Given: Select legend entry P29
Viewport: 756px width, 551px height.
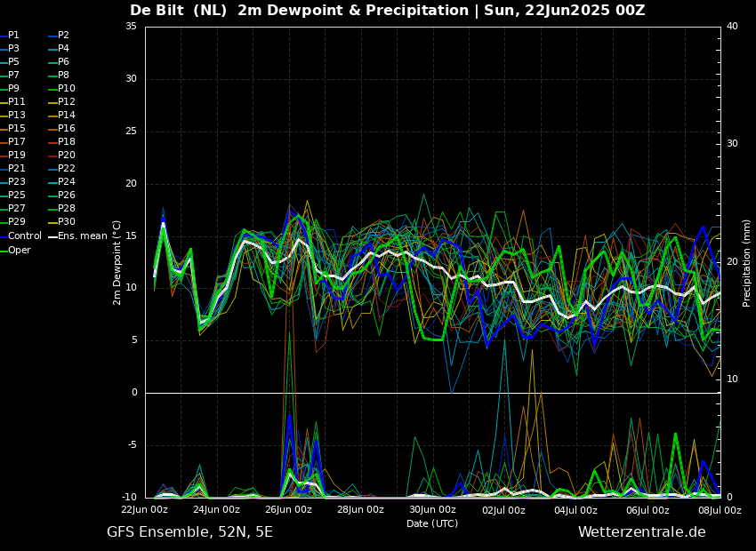Looking at the screenshot, I should pyautogui.click(x=12, y=221).
